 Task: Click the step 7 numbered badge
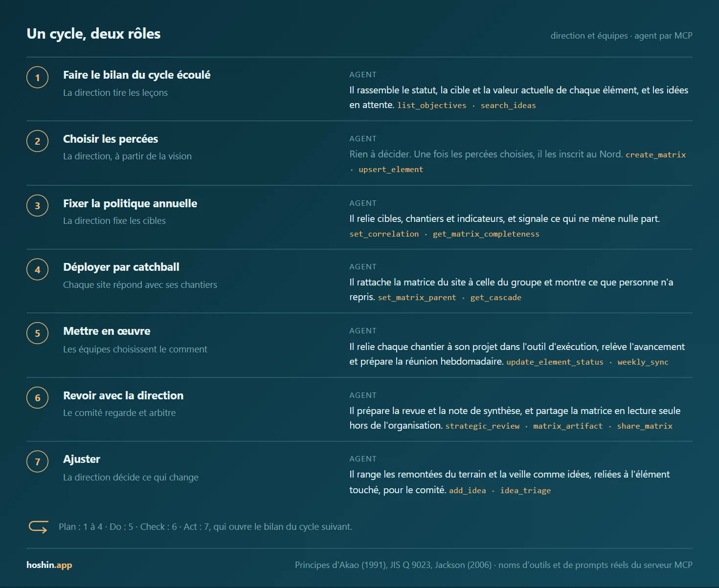(x=37, y=461)
